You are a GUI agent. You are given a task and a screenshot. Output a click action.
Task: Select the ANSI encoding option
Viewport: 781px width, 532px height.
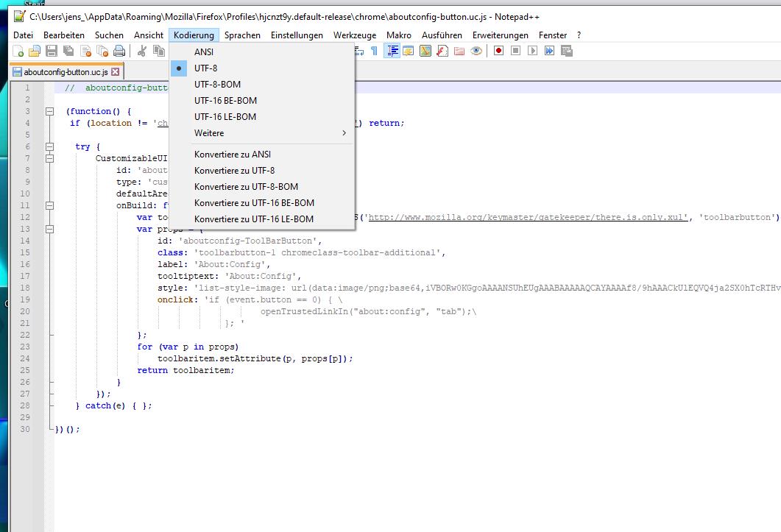(204, 52)
